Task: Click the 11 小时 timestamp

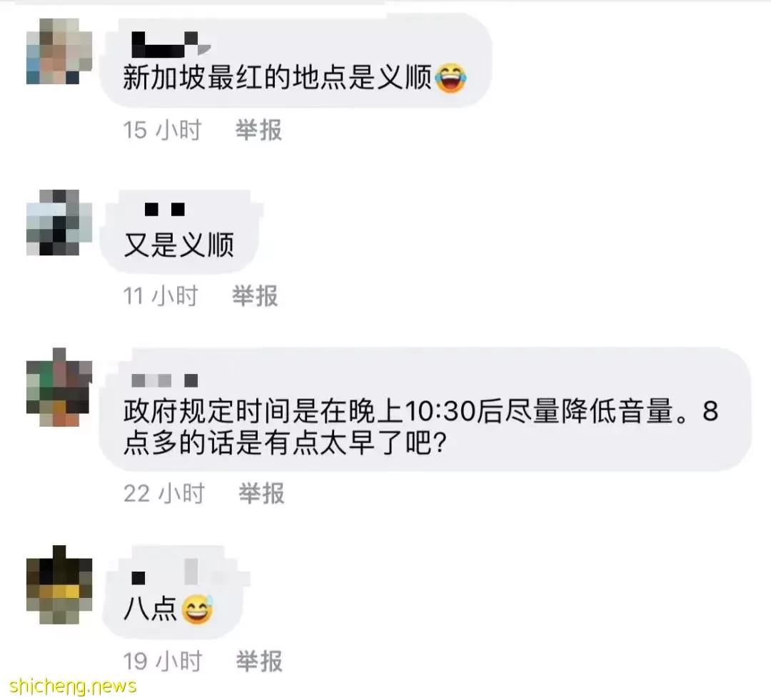Action: pos(161,296)
